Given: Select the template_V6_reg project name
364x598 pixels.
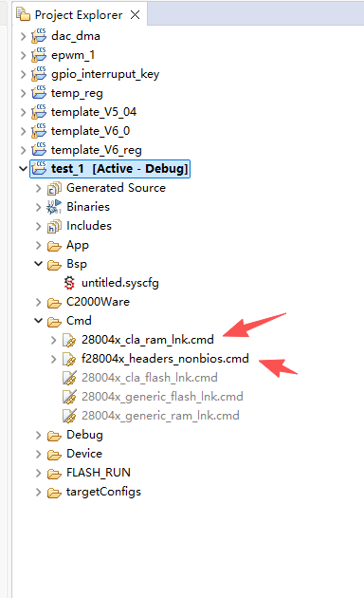Looking at the screenshot, I should (97, 150).
